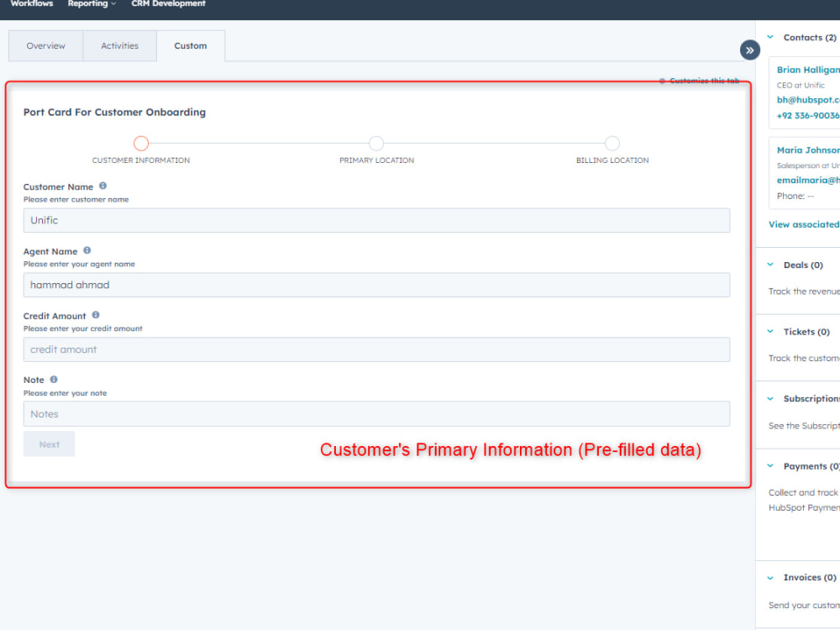Open the Workflows menu
Screen dimensions: 840x630
[x=31, y=4]
